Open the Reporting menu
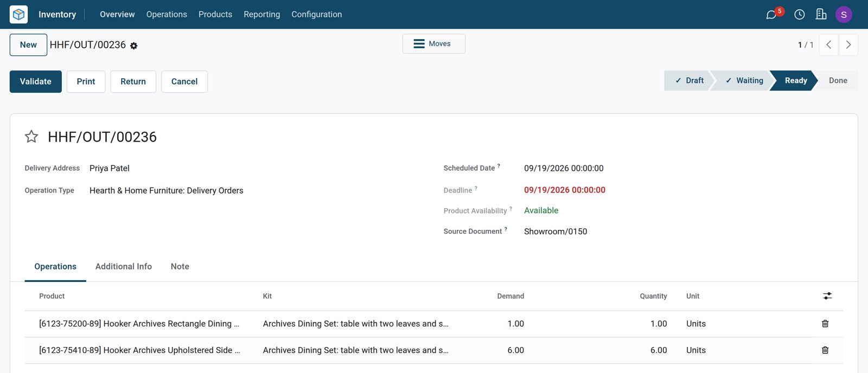Screen dimensions: 868x373 pos(262,14)
